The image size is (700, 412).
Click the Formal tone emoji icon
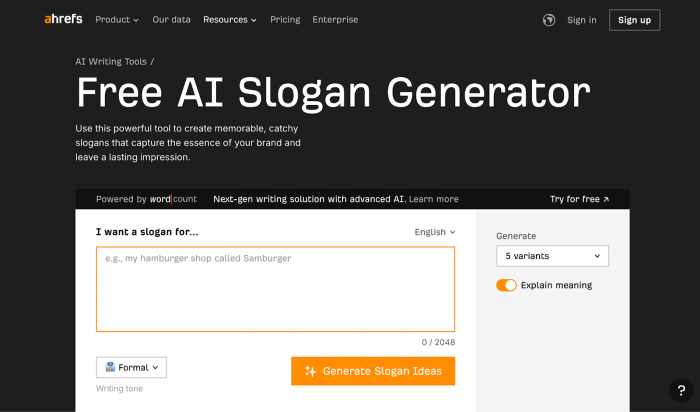(x=110, y=367)
